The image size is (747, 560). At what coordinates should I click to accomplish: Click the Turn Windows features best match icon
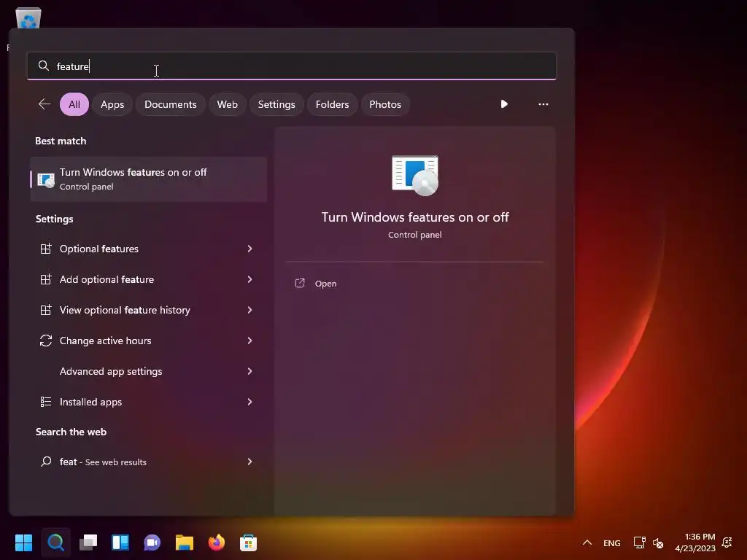tap(46, 179)
